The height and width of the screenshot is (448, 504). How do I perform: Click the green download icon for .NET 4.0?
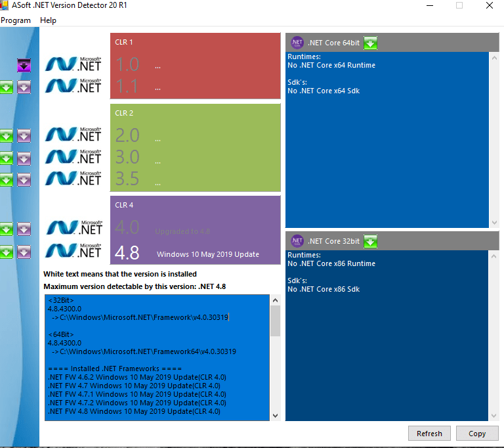(6, 229)
